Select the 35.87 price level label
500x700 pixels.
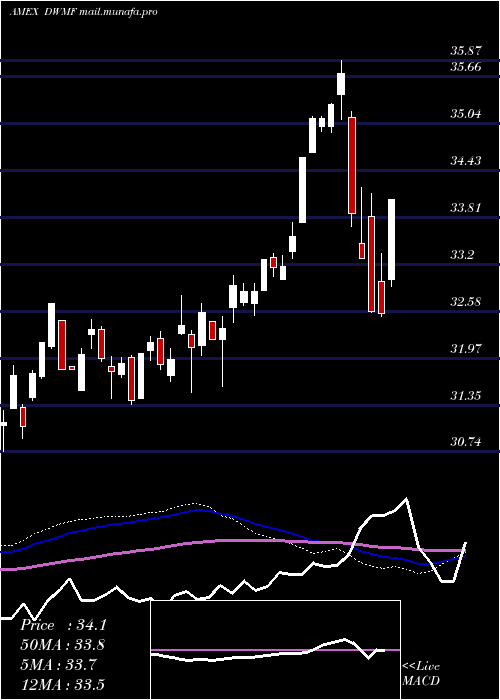[466, 51]
